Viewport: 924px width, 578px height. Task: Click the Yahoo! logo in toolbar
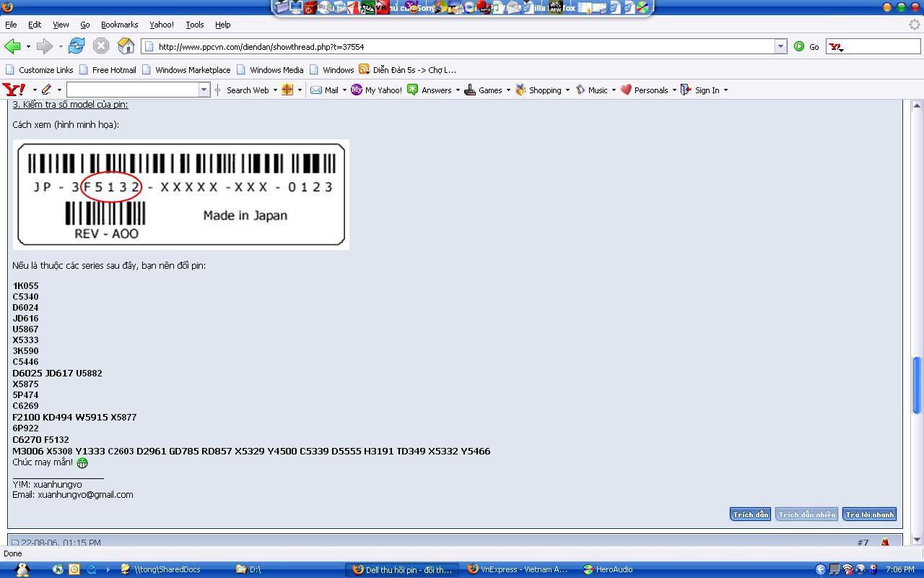click(x=14, y=90)
